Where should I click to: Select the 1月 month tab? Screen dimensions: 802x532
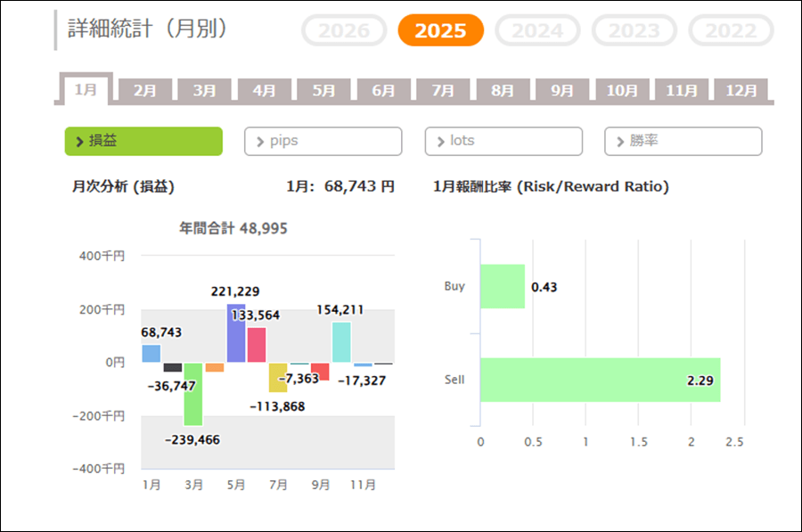86,90
